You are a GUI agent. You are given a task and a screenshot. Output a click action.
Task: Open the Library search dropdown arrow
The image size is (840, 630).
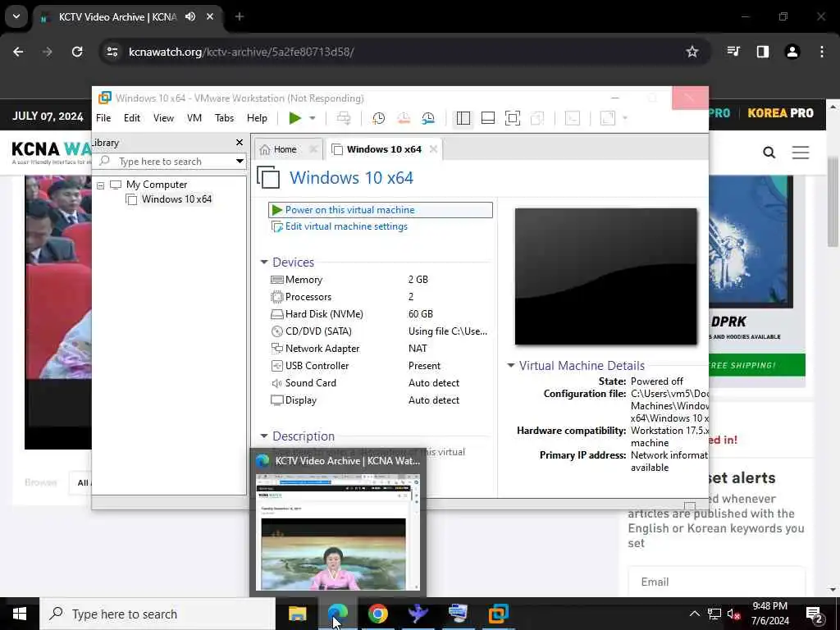[x=240, y=162]
